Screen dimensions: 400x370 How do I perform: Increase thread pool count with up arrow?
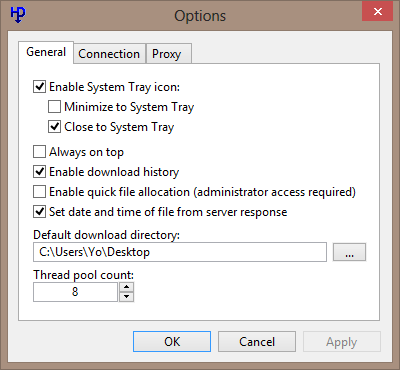pos(126,287)
